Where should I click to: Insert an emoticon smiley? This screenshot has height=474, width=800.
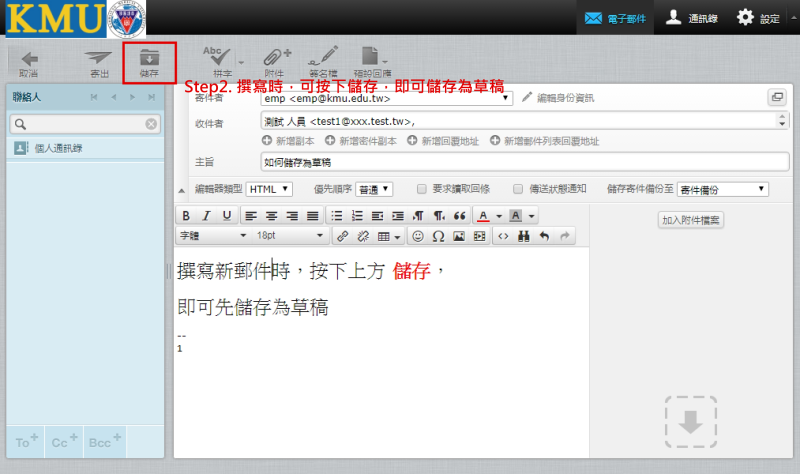click(418, 236)
